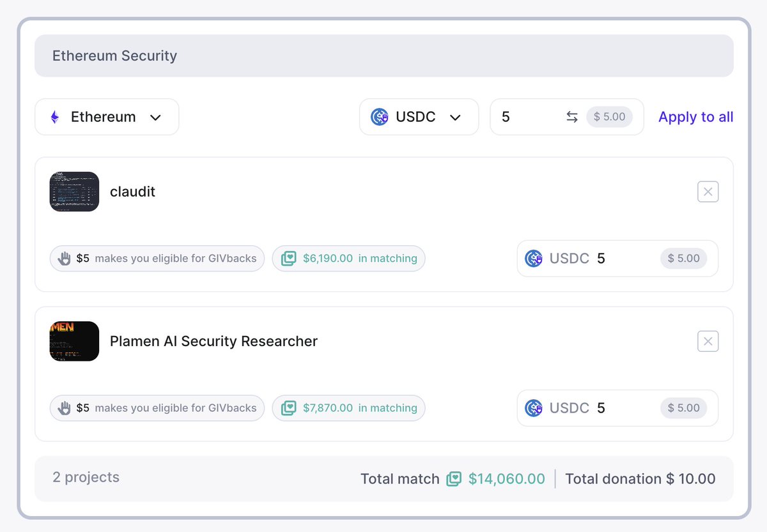Click the Ethereum diamond logo icon
This screenshot has height=532, width=767.
[x=55, y=117]
